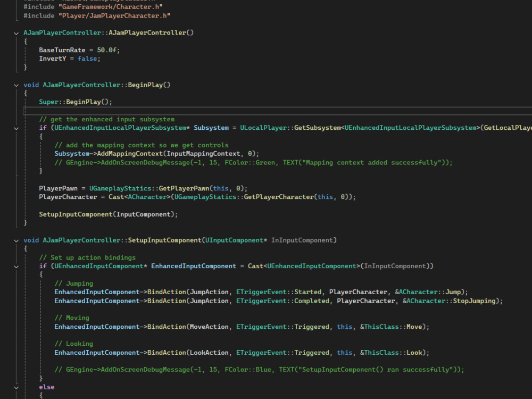Viewport: 532px width, 399px height.
Task: Click the "GameFramework/Character.h" include path
Action: point(110,7)
